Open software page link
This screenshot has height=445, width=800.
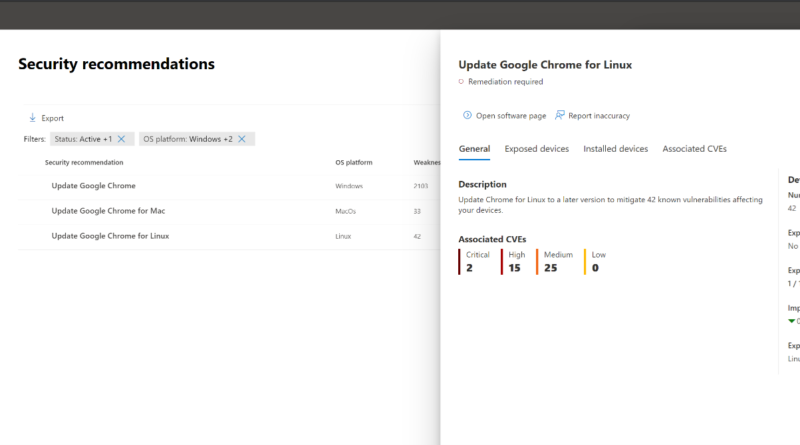[511, 116]
